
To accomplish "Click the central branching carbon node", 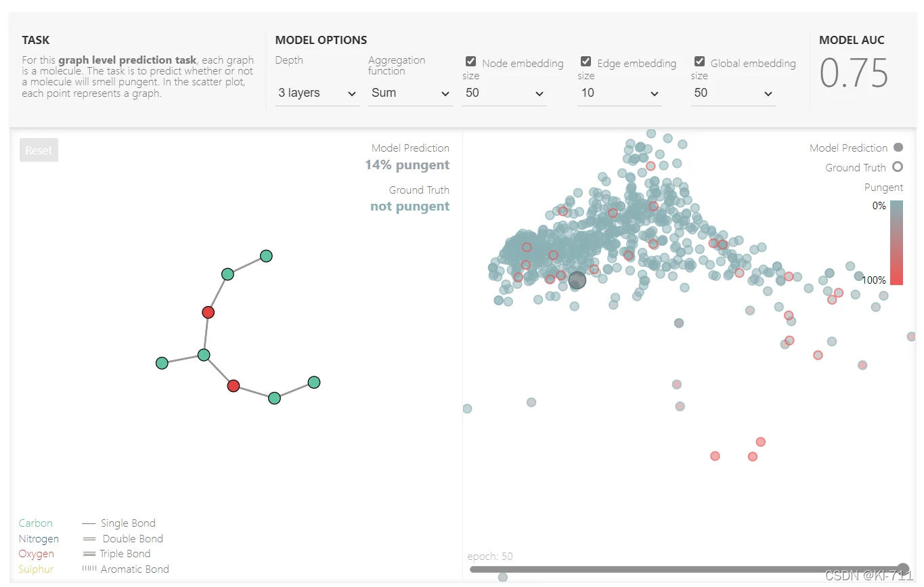I will 204,355.
